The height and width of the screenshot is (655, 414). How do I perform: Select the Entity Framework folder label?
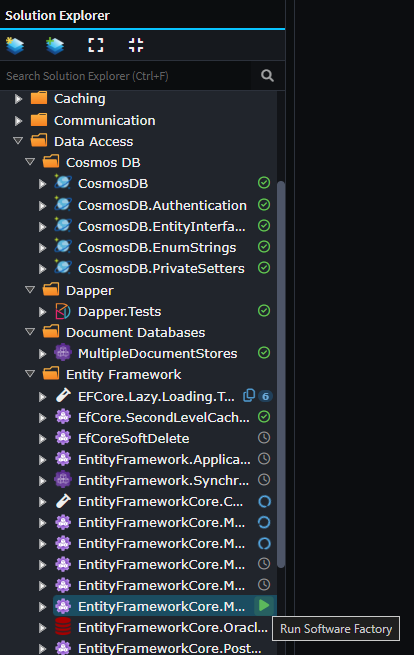124,374
